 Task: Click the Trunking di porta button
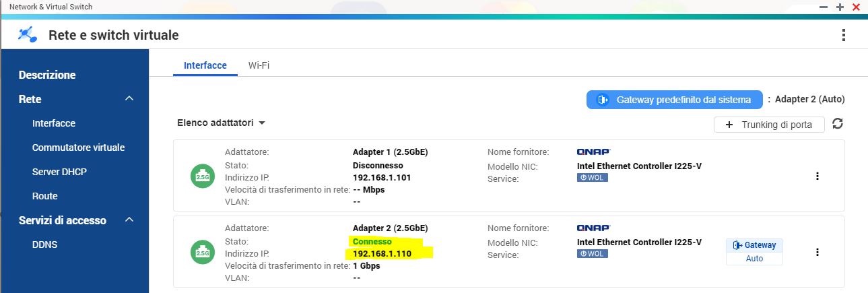tap(769, 125)
